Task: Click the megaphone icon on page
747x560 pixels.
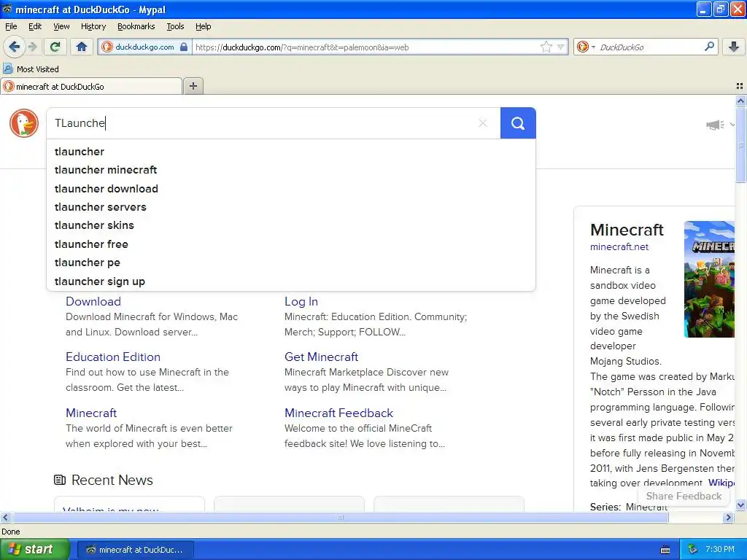Action: point(715,125)
